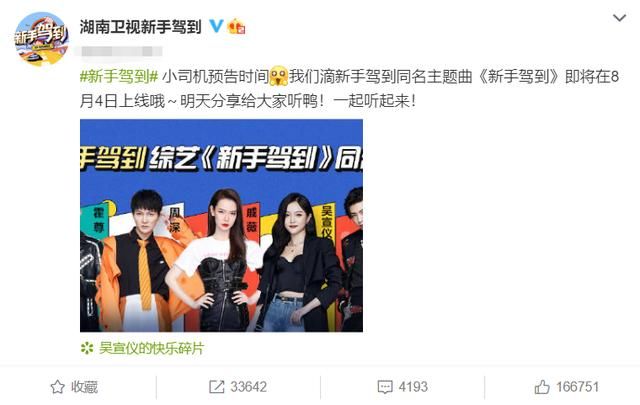Click the scared face emoji in post
The width and height of the screenshot is (640, 405).
[x=279, y=76]
